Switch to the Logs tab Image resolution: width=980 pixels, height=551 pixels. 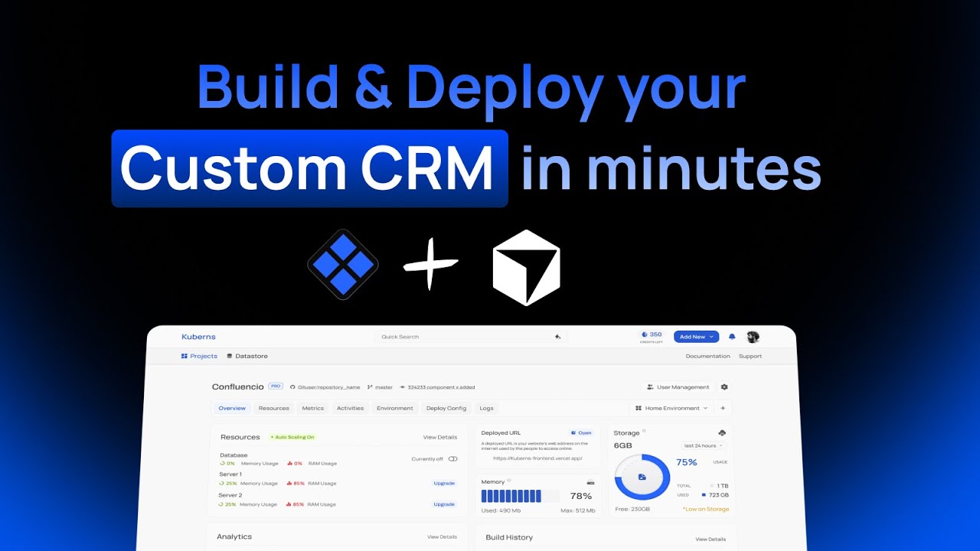486,408
